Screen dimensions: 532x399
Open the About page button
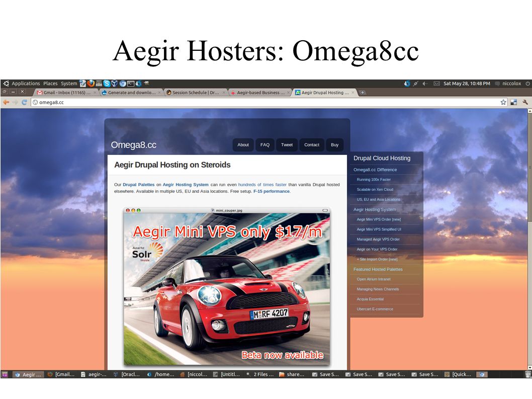pos(243,145)
